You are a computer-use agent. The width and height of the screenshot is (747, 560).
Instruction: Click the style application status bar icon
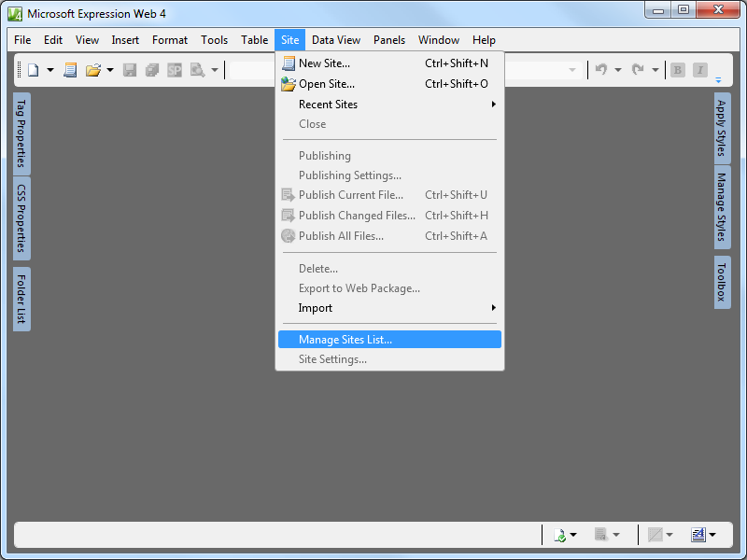(x=698, y=535)
